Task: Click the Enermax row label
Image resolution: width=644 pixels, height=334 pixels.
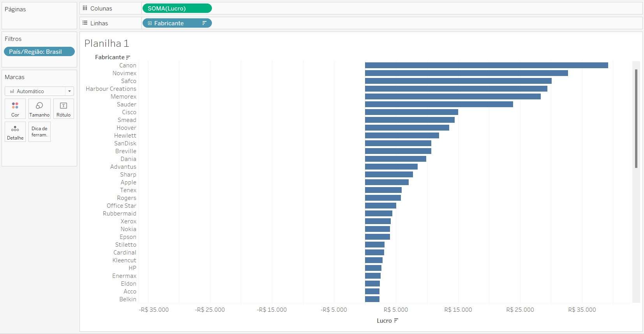Action: [124, 276]
